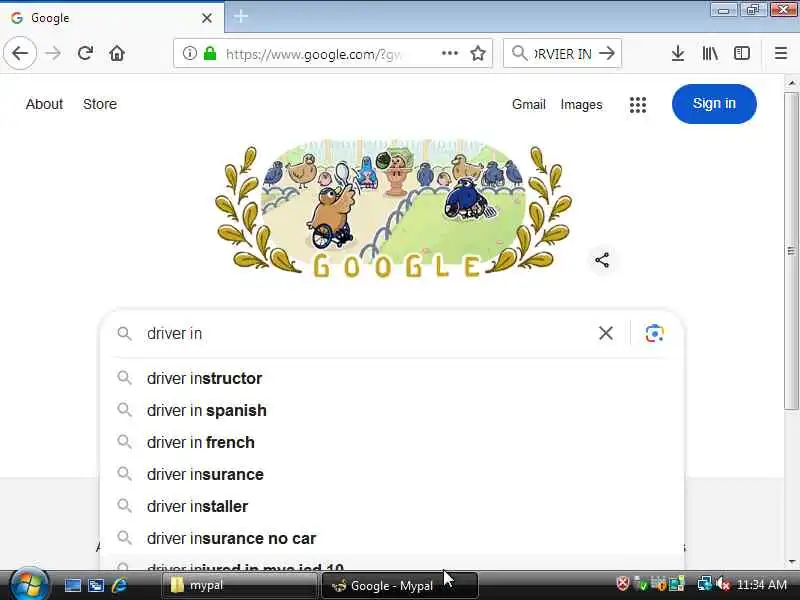Reload the current page
This screenshot has width=800, height=600.
(85, 53)
